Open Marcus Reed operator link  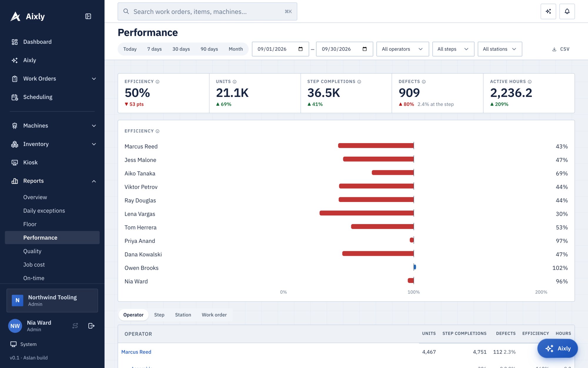(136, 352)
